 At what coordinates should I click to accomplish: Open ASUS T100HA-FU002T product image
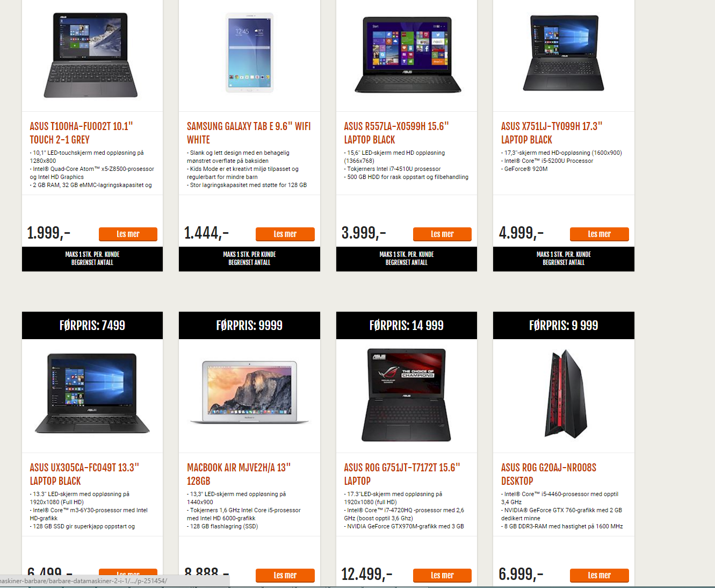[x=91, y=55]
